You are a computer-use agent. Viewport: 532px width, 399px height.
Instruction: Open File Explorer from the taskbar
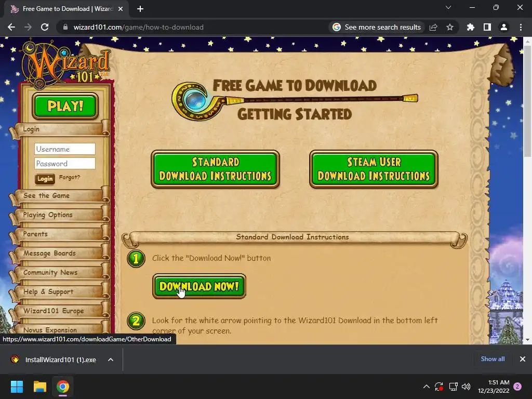39,387
